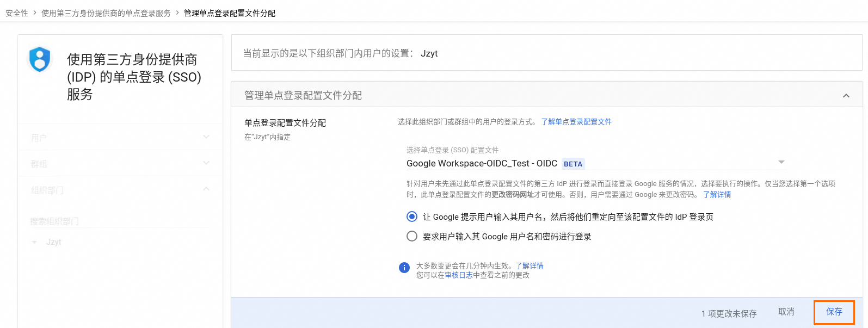
Task: Expand the 用户 sidebar section
Action: click(x=120, y=138)
